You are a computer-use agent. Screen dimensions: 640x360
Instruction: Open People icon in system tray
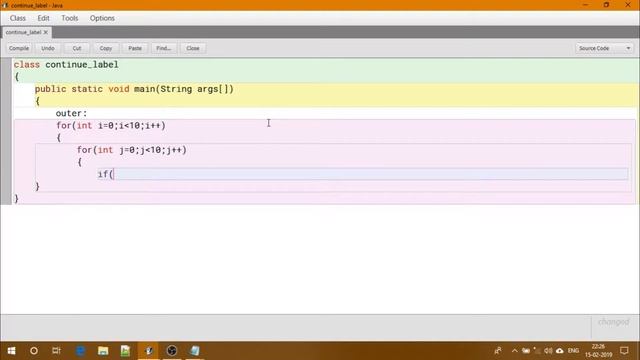(498, 351)
